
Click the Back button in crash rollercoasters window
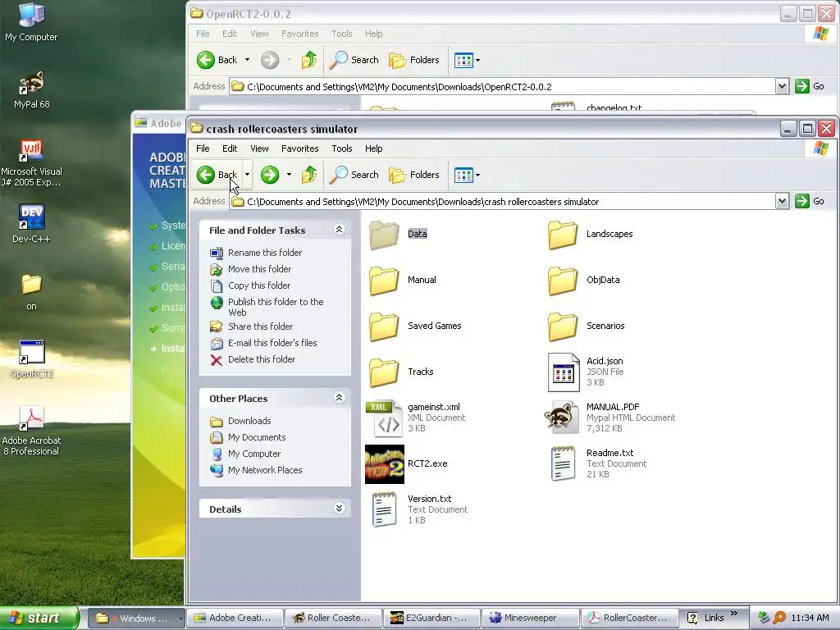tap(217, 175)
